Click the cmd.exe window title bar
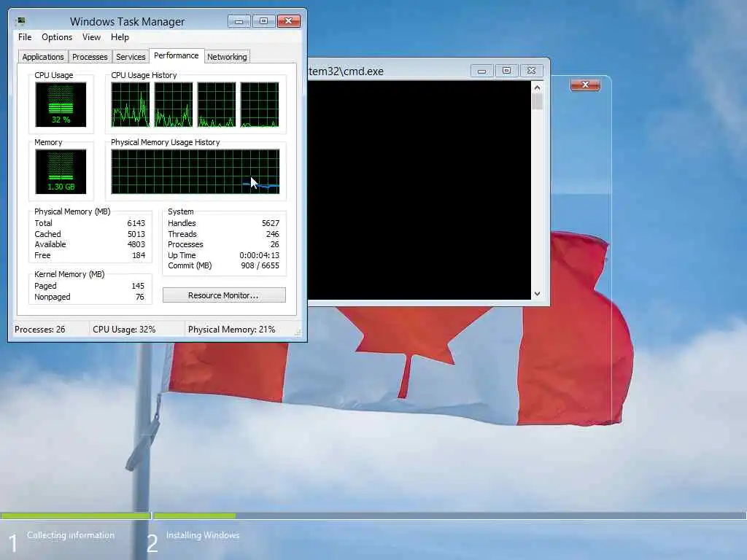This screenshot has height=560, width=747. [388, 71]
